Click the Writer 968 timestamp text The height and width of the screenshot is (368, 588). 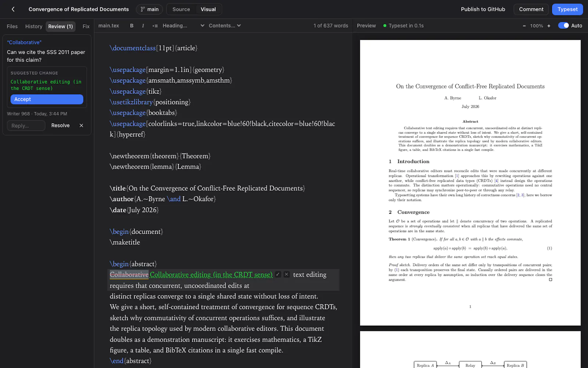(x=37, y=114)
